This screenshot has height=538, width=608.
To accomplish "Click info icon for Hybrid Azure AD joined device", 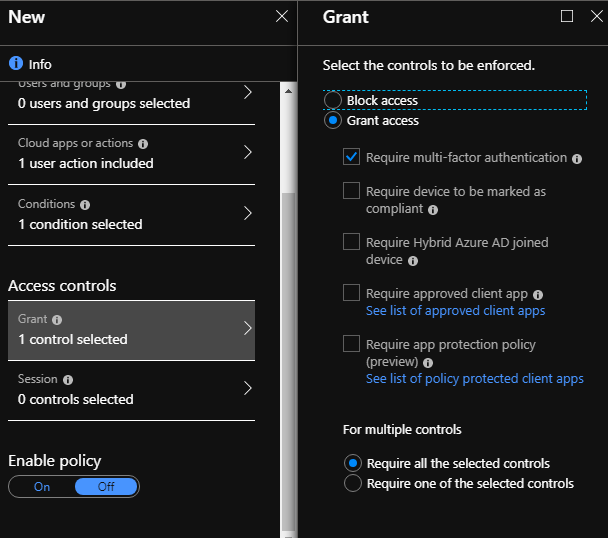I will pyautogui.click(x=413, y=260).
